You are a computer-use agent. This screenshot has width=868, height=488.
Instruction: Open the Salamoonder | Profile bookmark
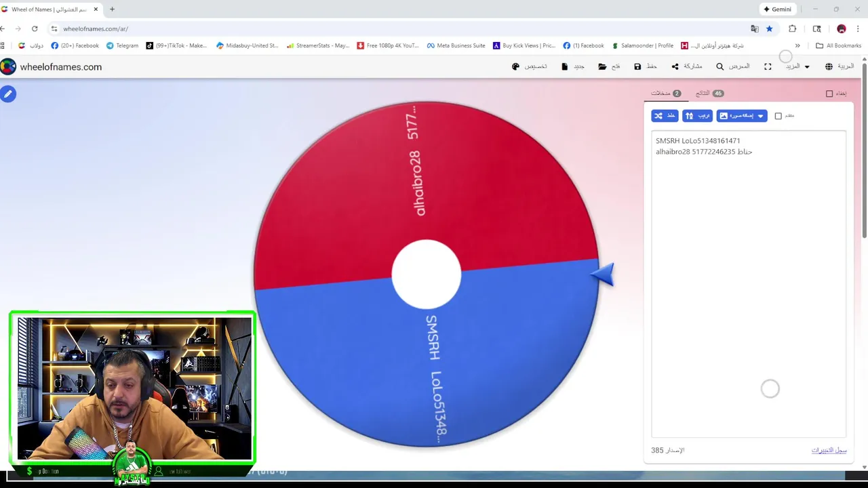tap(643, 45)
